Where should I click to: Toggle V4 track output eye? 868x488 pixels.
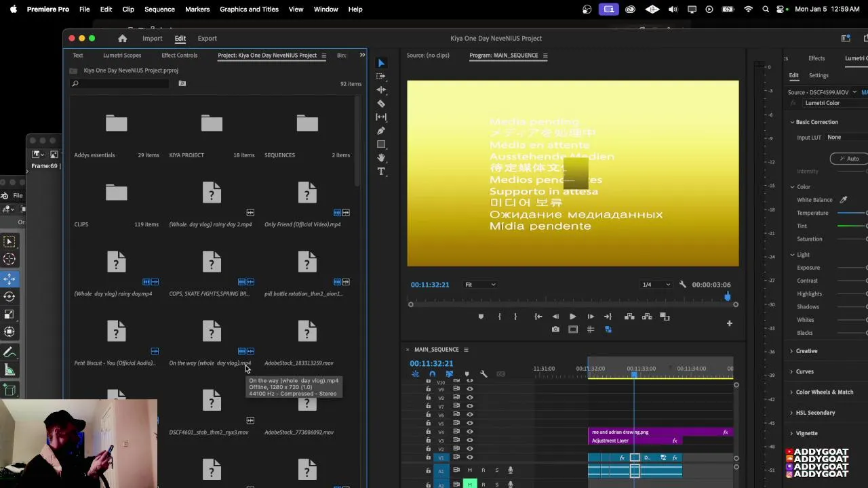(x=469, y=432)
